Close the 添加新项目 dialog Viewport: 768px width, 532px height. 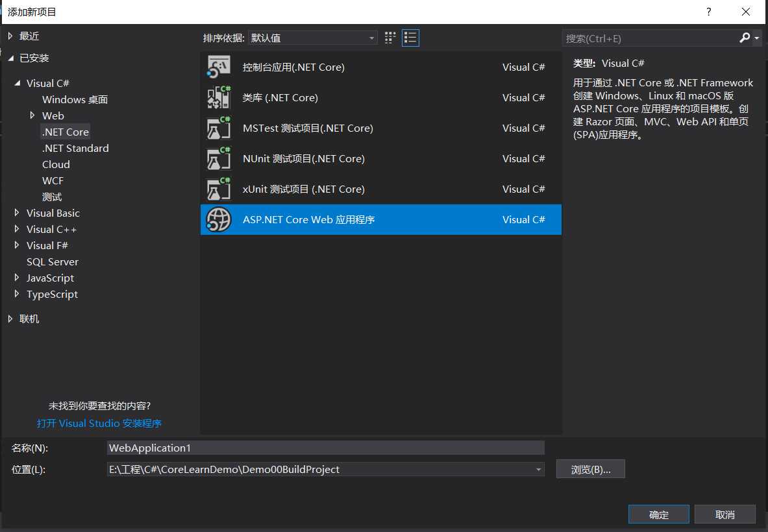(x=745, y=12)
